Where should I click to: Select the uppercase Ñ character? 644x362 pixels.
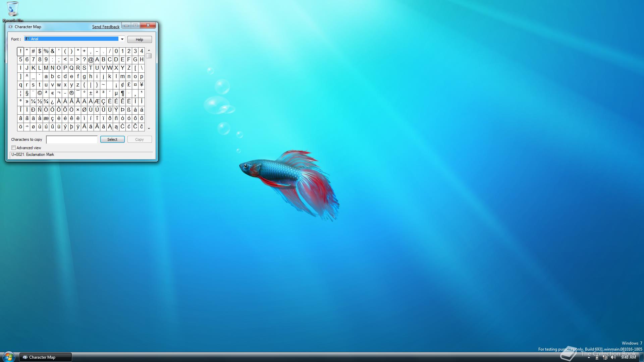[x=40, y=110]
